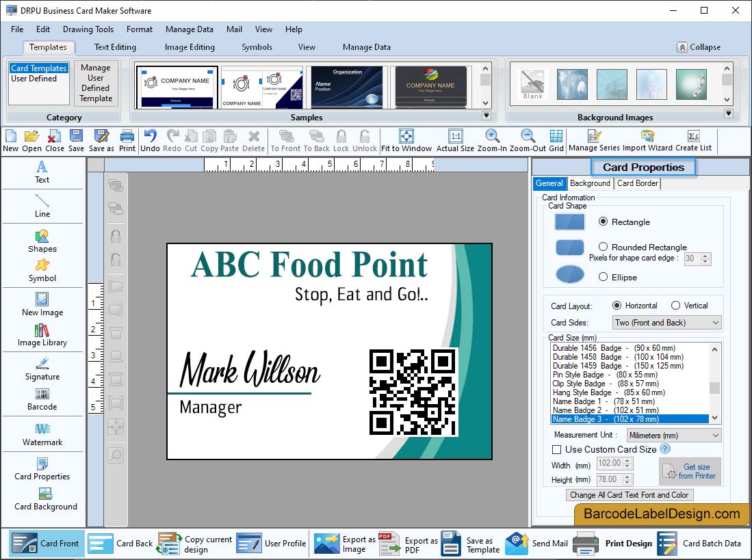752x560 pixels.
Task: Select the Ellipse card shape
Action: 604,277
